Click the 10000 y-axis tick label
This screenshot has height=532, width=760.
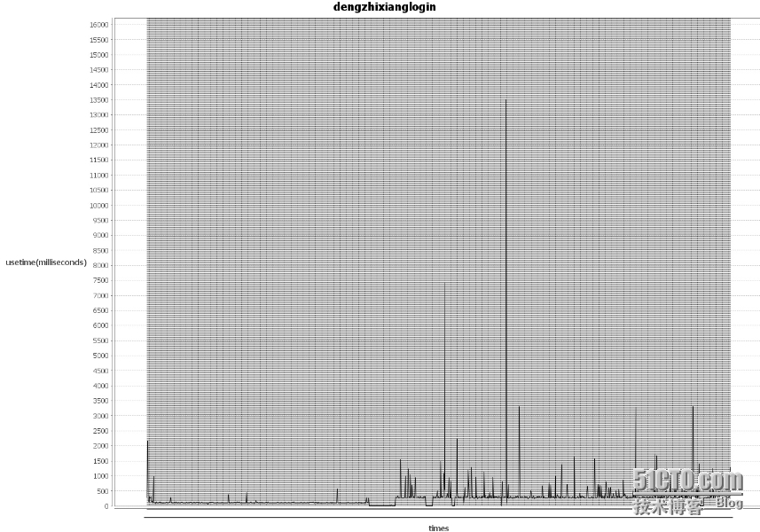tap(99, 206)
